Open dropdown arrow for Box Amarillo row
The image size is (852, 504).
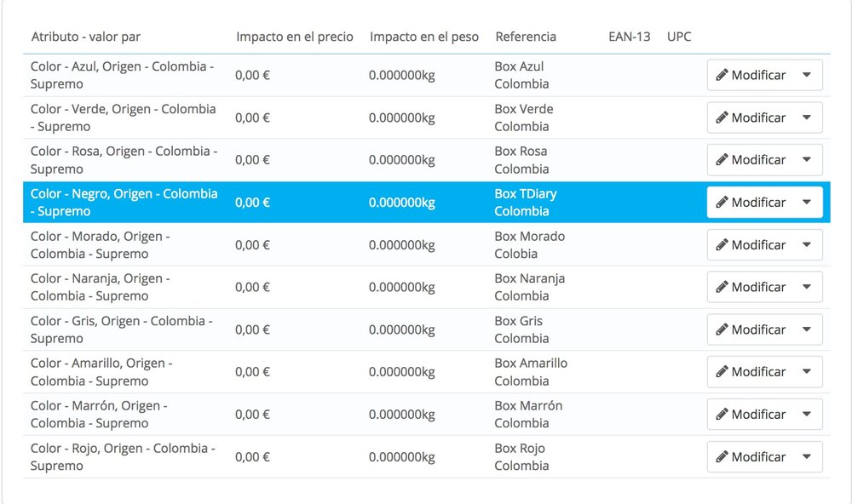pos(807,371)
